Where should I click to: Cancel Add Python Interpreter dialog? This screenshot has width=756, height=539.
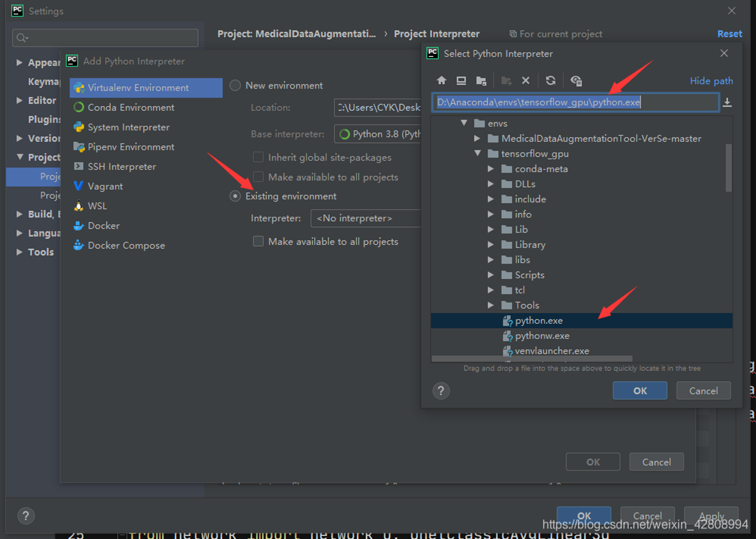pyautogui.click(x=657, y=462)
